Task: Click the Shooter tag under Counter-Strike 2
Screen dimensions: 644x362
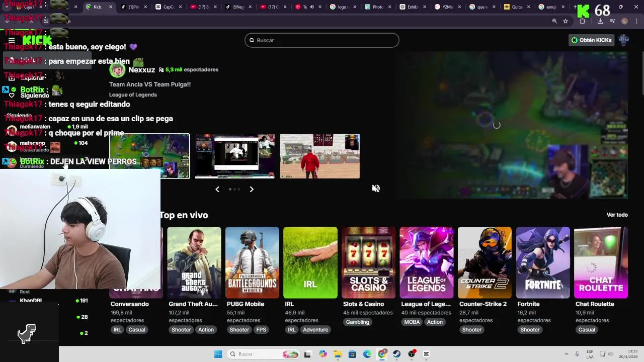Action: [x=472, y=330]
